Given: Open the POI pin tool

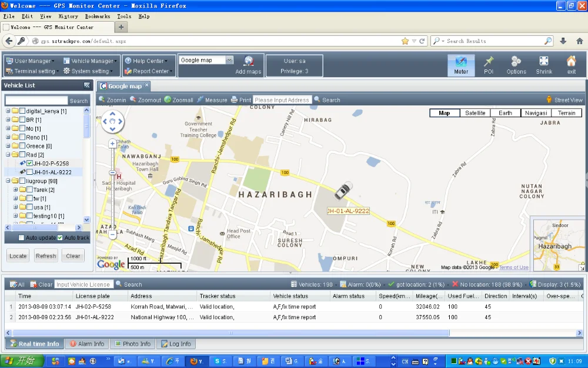Looking at the screenshot, I should [x=489, y=62].
